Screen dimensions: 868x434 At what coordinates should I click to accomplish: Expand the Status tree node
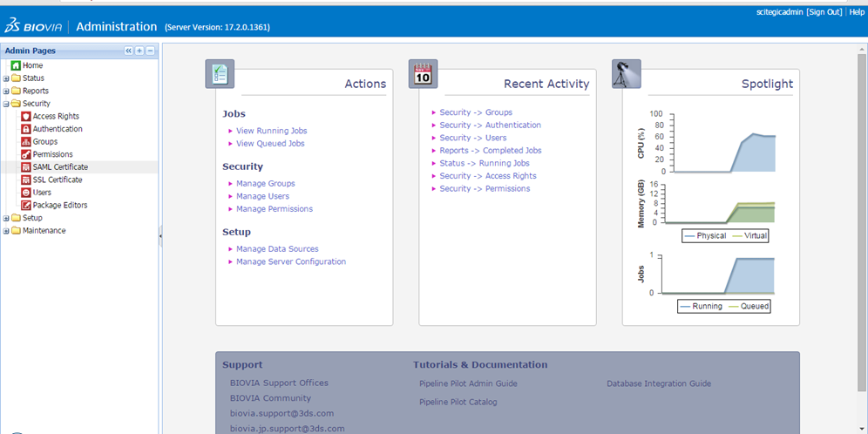pos(6,78)
